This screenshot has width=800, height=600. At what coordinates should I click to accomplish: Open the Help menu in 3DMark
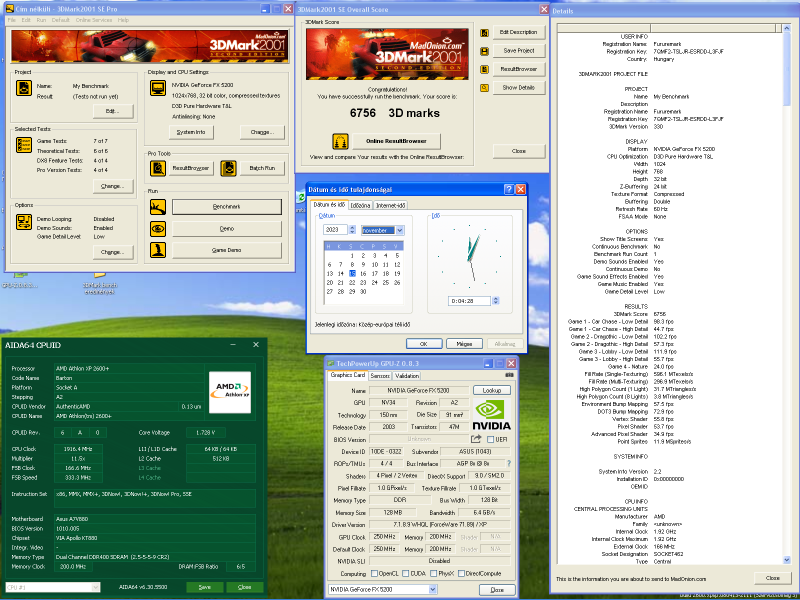(x=123, y=20)
